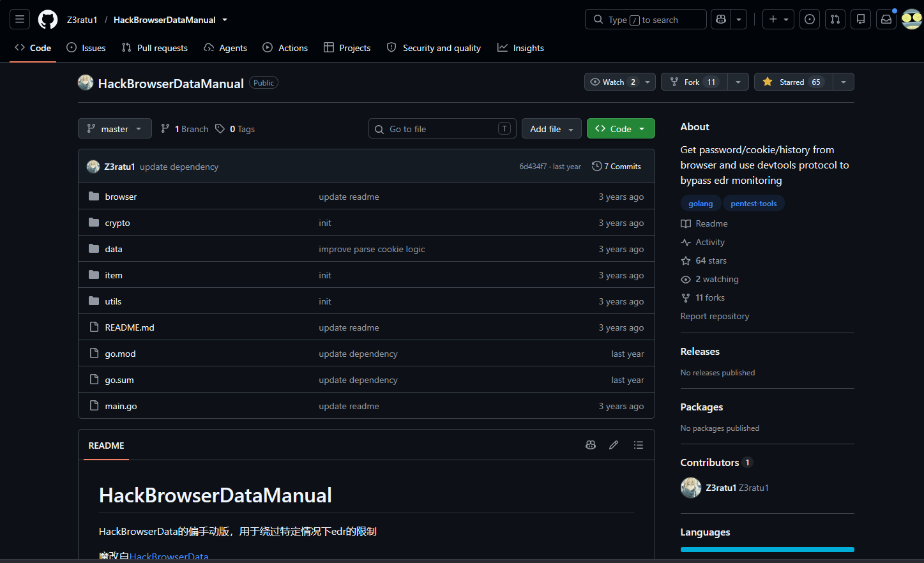Click the tag icon next to 0 Tags
The width and height of the screenshot is (924, 563).
220,129
